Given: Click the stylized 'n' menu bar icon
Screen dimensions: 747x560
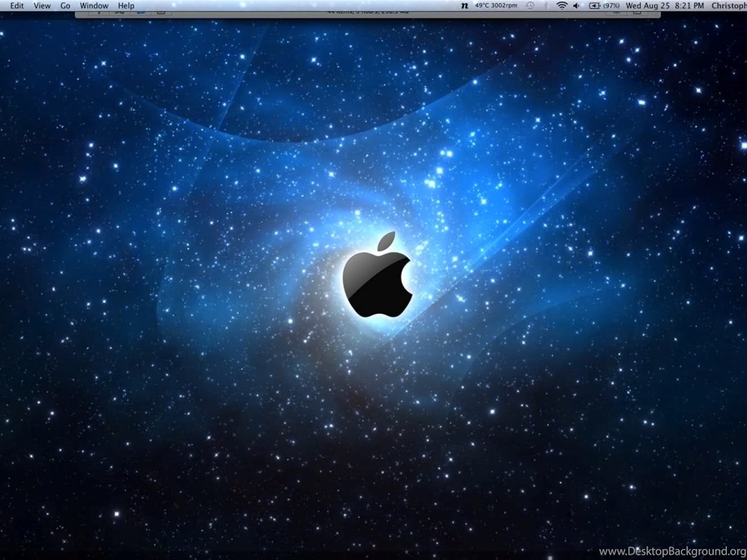Looking at the screenshot, I should (464, 6).
